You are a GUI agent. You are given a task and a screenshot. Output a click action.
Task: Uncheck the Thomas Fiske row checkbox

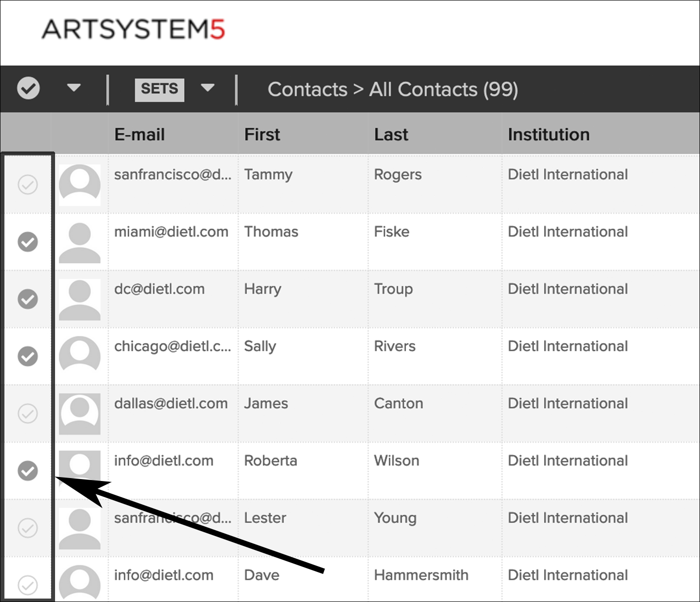(28, 242)
